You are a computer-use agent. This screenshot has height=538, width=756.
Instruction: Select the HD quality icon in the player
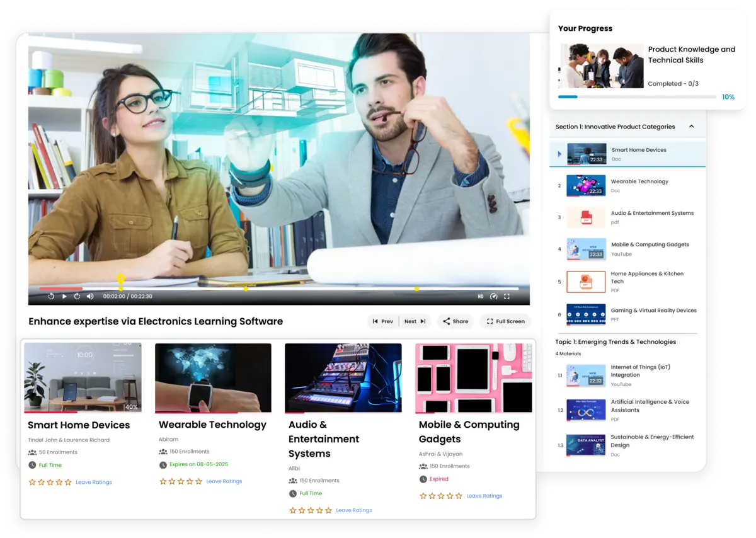point(480,295)
